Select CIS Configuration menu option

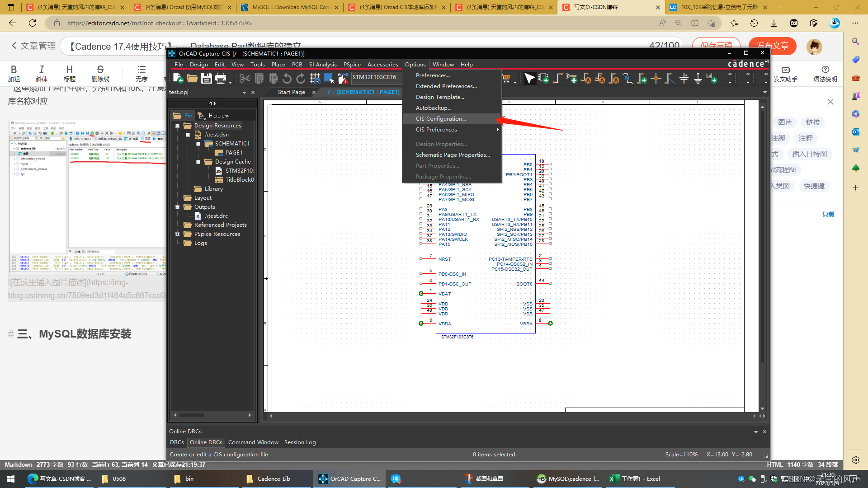(x=441, y=118)
